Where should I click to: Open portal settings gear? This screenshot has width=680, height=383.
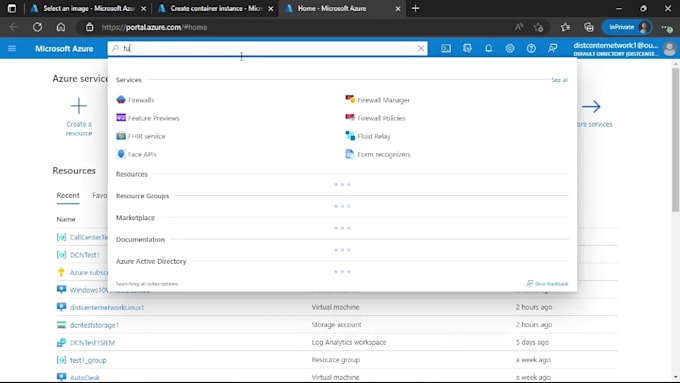point(510,49)
